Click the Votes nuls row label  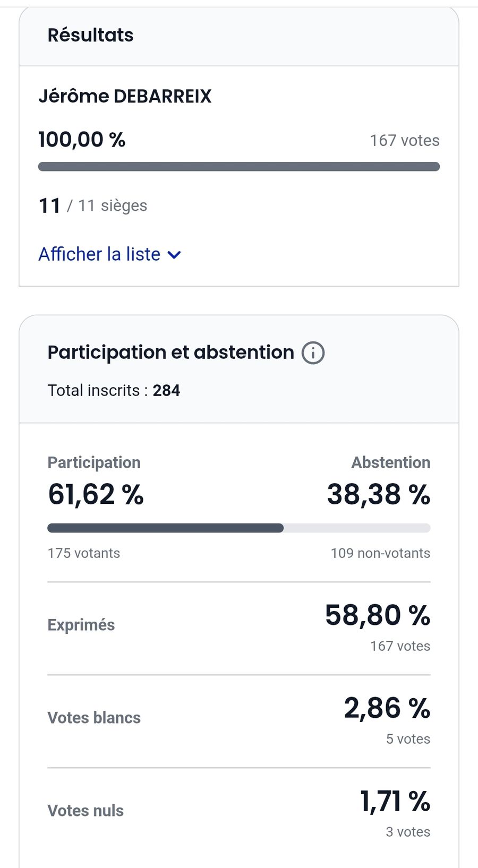pyautogui.click(x=86, y=811)
